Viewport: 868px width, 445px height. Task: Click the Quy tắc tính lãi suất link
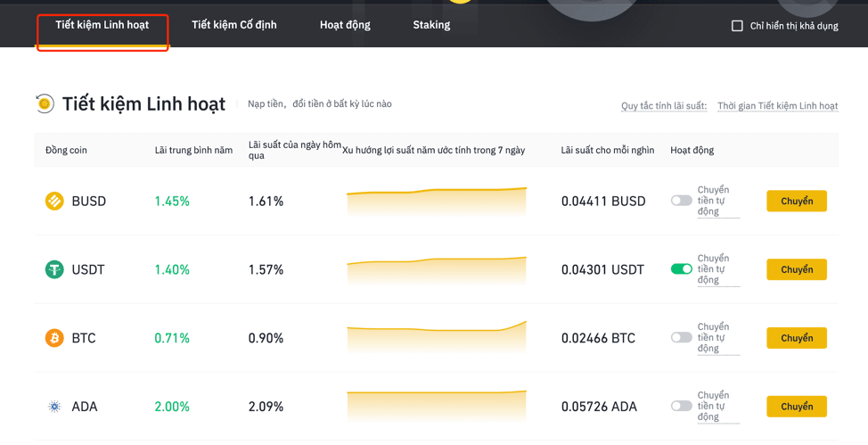point(664,106)
